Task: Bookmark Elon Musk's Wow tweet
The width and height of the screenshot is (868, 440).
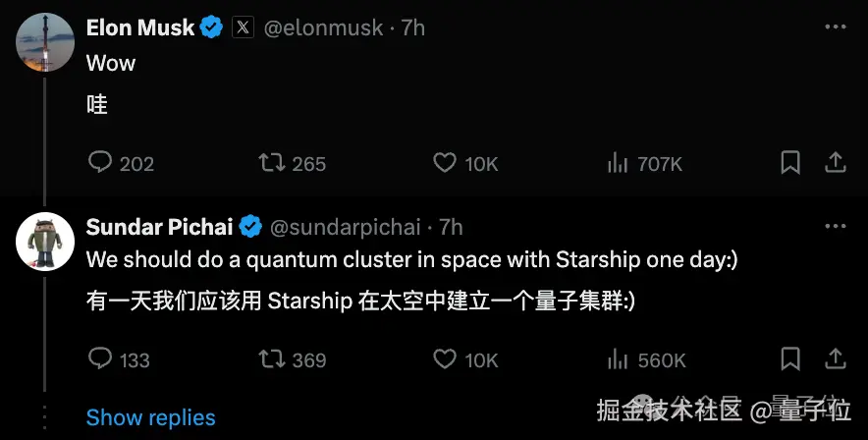Action: pyautogui.click(x=790, y=163)
